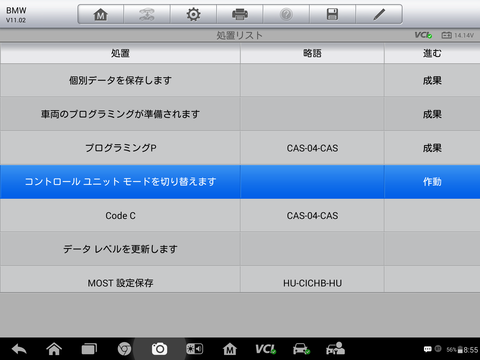Click 略語 column header
The image size is (480, 360).
pos(312,53)
